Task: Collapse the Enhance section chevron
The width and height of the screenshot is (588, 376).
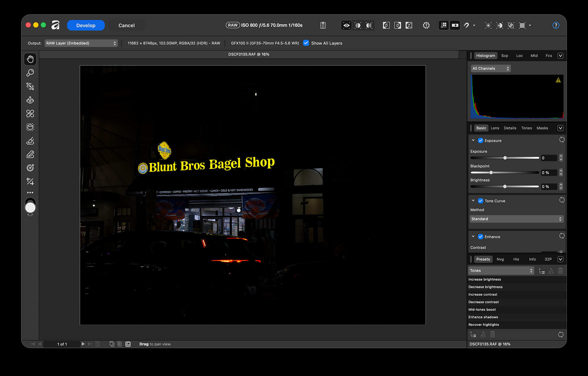Action: click(473, 236)
